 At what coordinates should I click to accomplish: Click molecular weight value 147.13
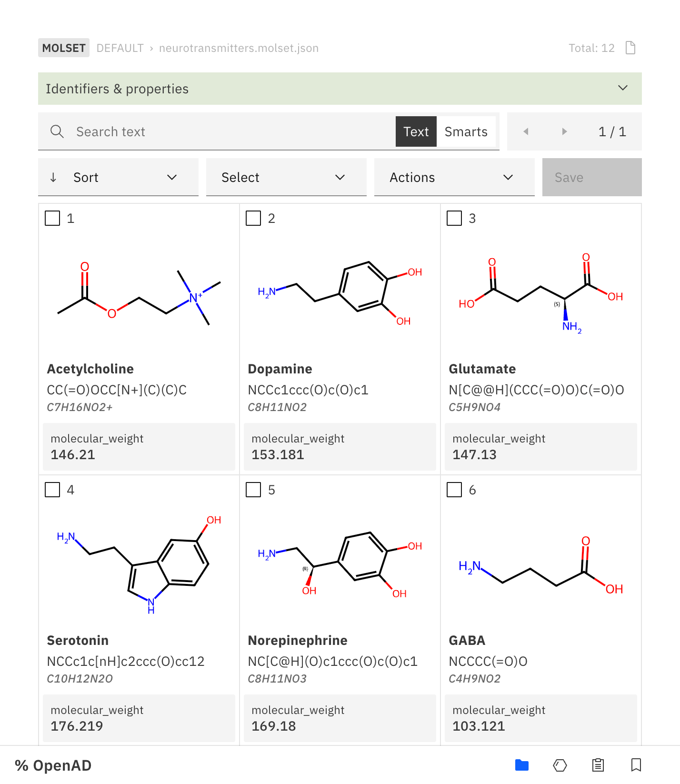pos(474,454)
